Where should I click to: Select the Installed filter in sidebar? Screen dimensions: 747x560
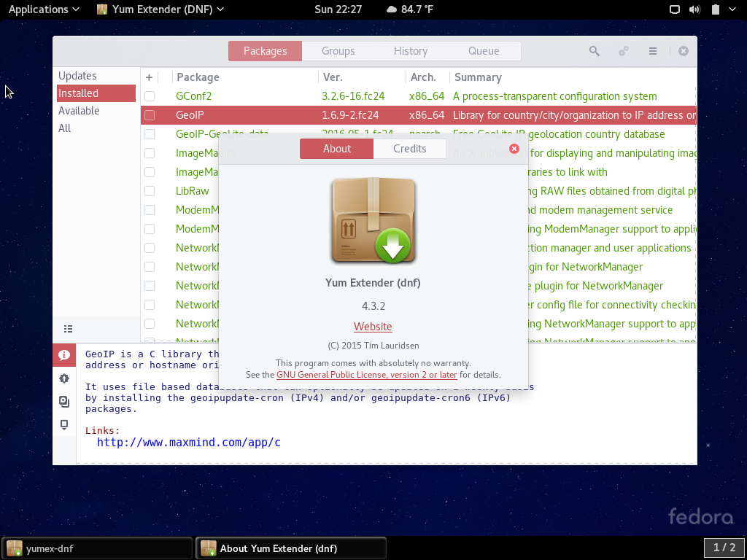click(x=96, y=93)
